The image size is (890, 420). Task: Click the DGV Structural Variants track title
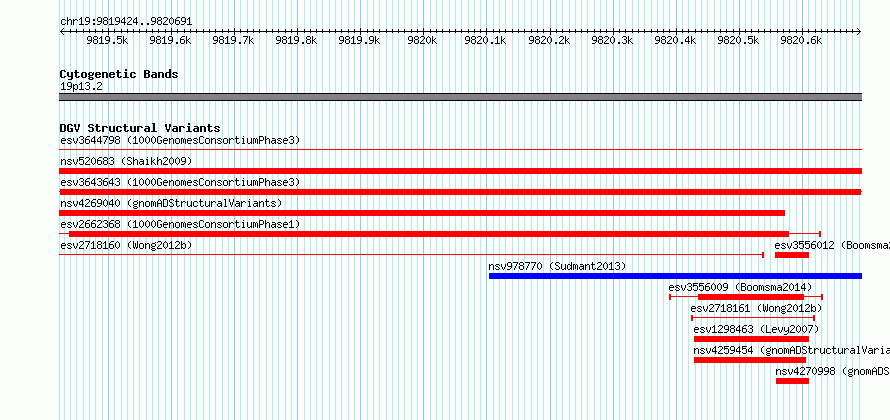tap(140, 128)
